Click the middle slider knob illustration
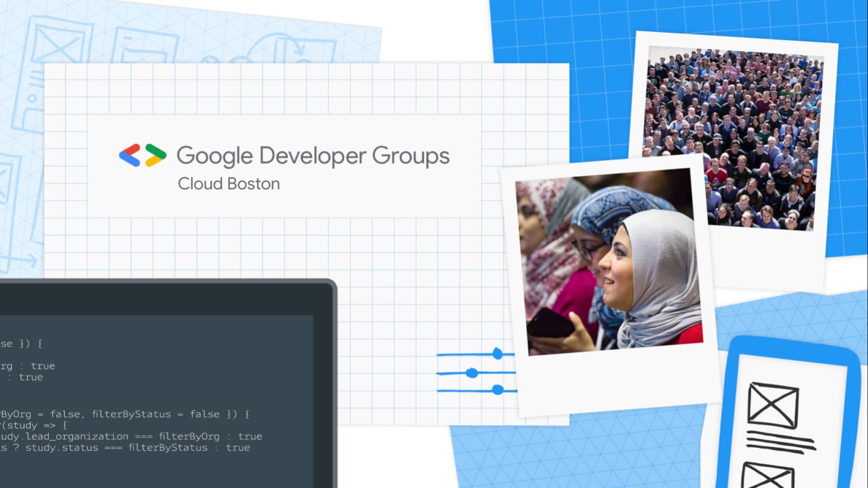The height and width of the screenshot is (488, 868). [472, 373]
